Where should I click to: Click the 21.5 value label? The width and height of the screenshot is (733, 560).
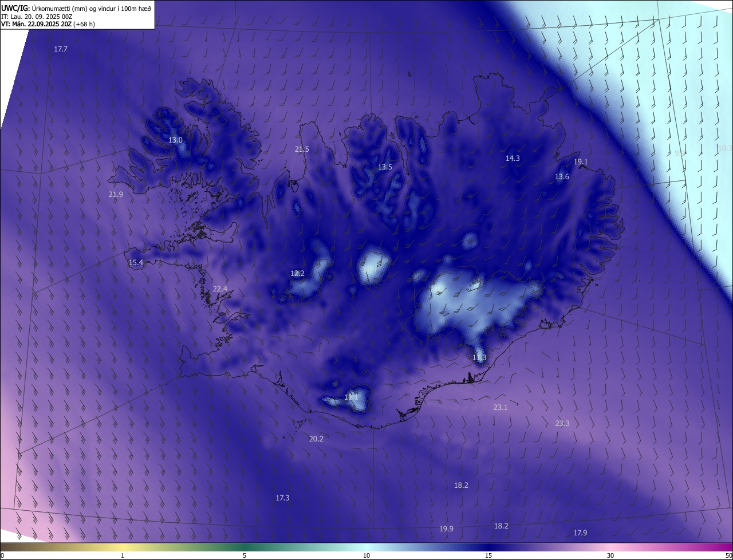tap(302, 149)
